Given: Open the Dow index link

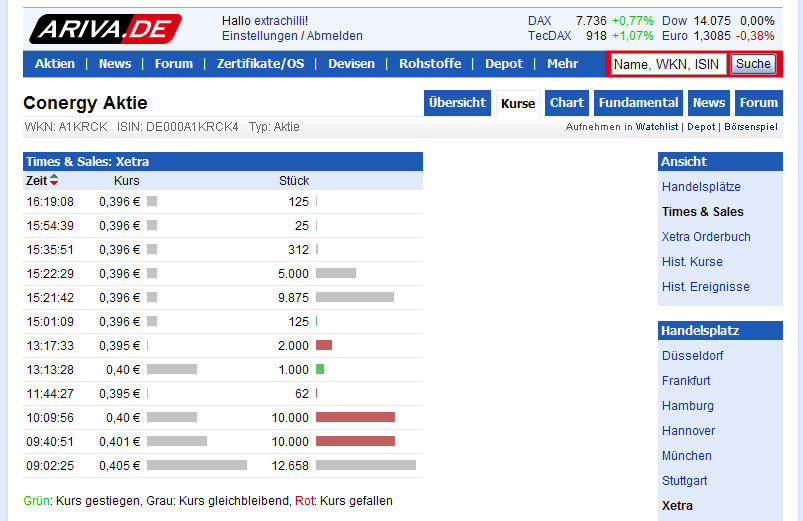Looking at the screenshot, I should click(674, 21).
